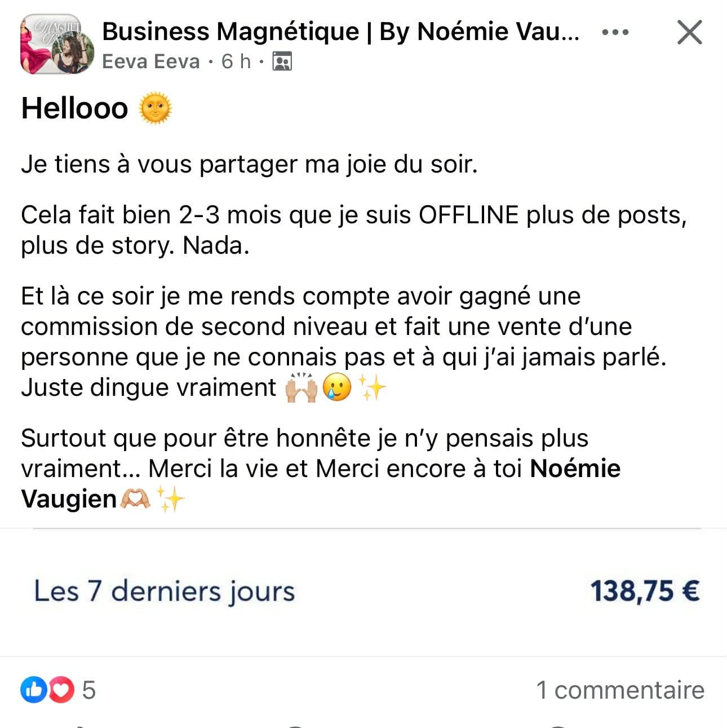Click the group members privacy icon
Image resolution: width=727 pixels, height=728 pixels.
click(x=282, y=61)
